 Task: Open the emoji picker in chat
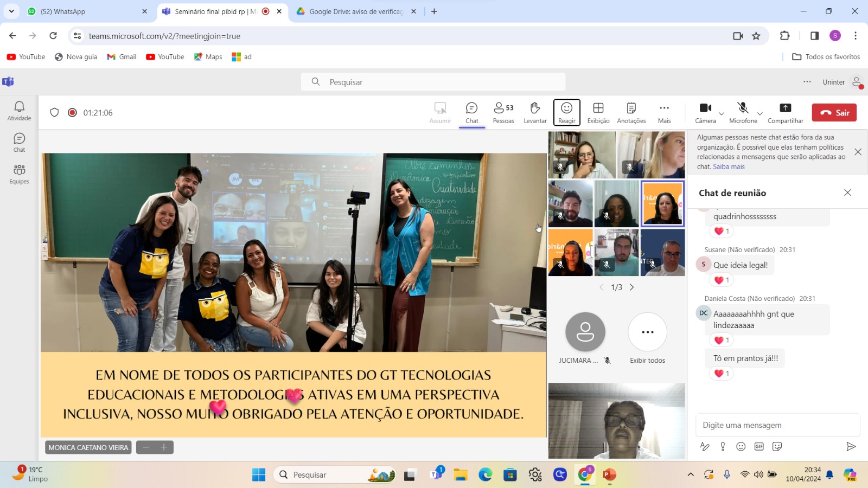741,446
